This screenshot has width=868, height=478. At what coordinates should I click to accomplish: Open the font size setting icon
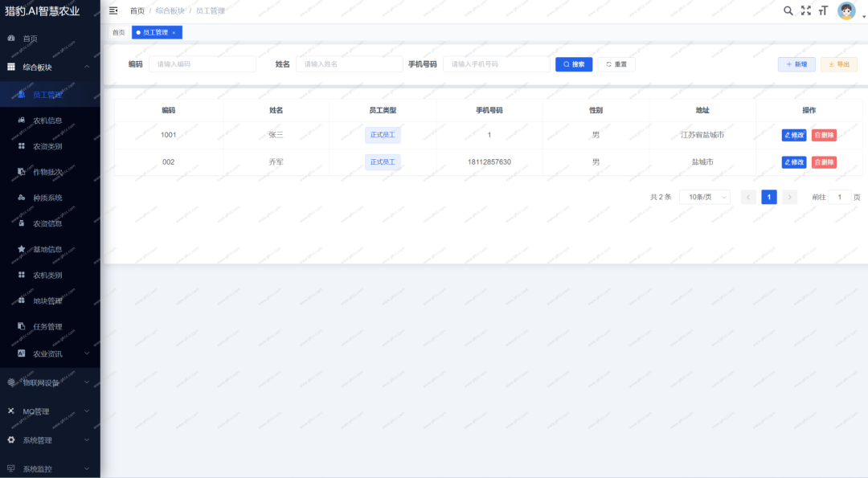(x=823, y=10)
